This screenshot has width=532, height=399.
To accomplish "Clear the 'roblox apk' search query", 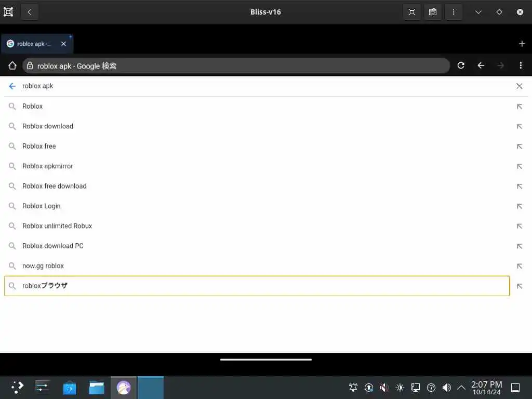I will (x=519, y=86).
